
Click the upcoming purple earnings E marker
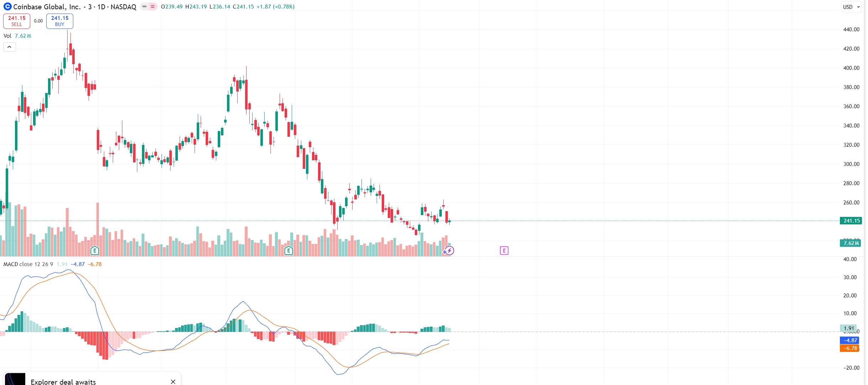pyautogui.click(x=504, y=251)
